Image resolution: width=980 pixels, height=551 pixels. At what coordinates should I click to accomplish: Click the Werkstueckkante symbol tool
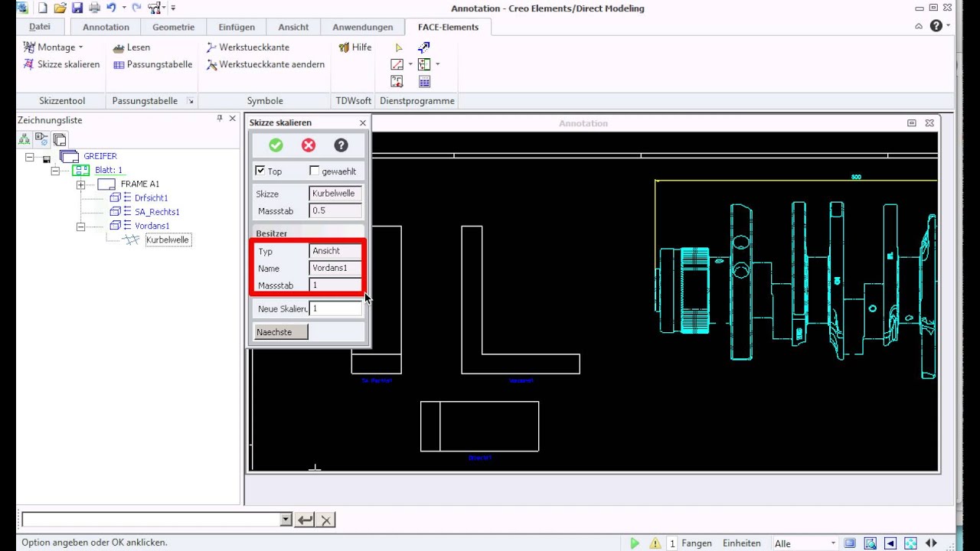[x=248, y=47]
